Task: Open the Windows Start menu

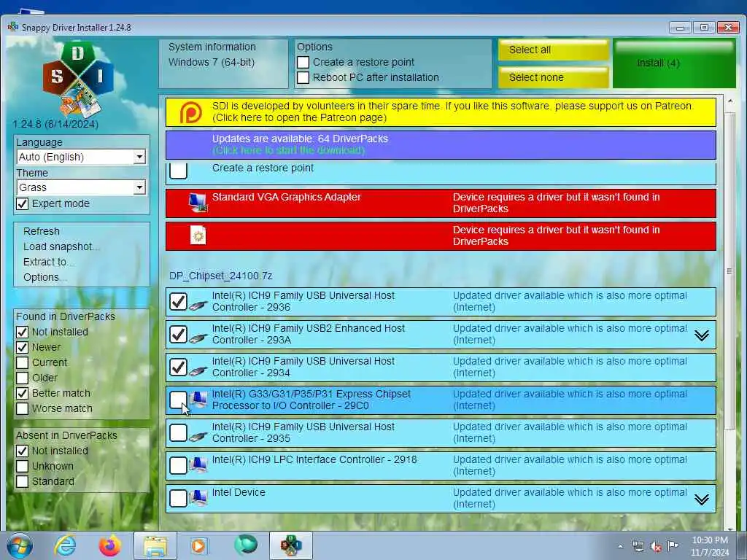Action: tap(20, 545)
